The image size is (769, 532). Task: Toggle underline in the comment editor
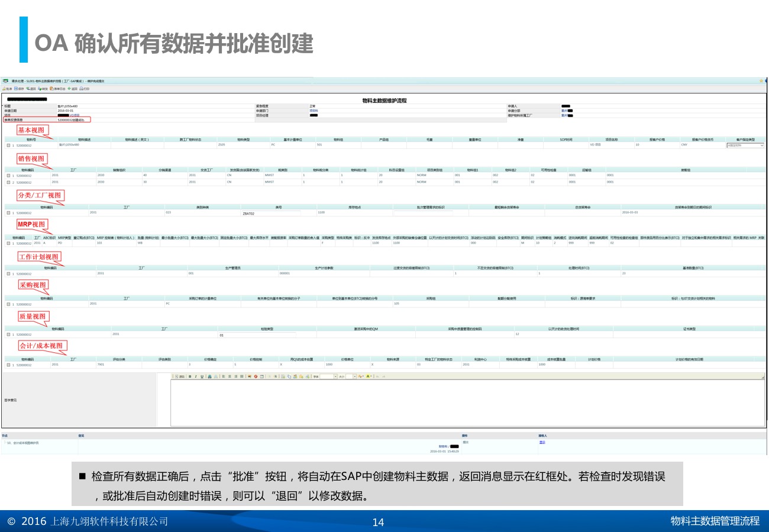tap(202, 377)
